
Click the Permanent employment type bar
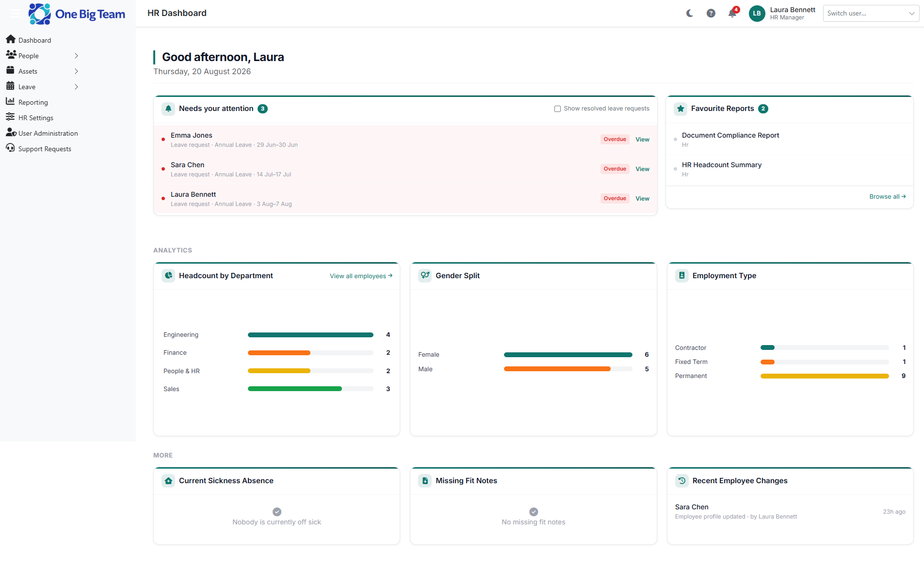(x=825, y=376)
